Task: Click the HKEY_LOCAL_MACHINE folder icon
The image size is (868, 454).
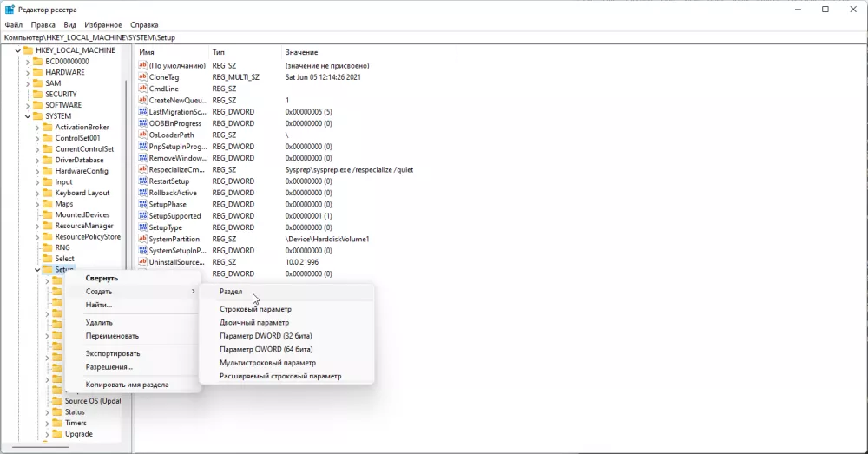Action: pyautogui.click(x=28, y=50)
